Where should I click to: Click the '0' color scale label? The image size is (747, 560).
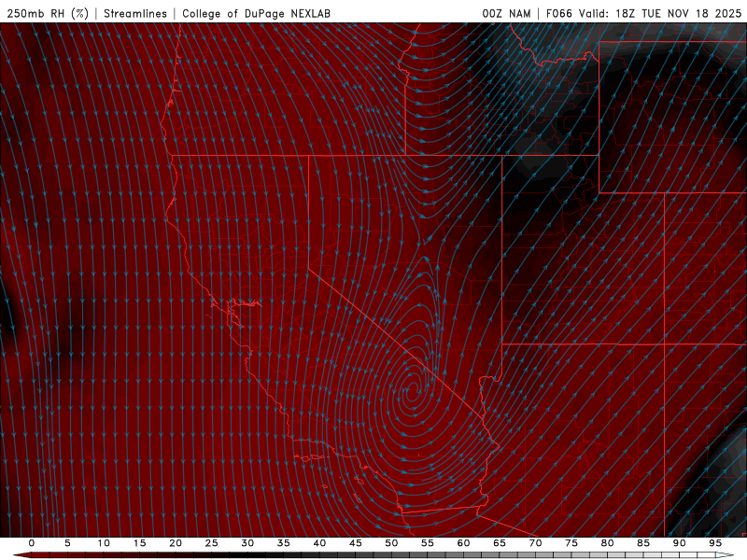tap(32, 543)
